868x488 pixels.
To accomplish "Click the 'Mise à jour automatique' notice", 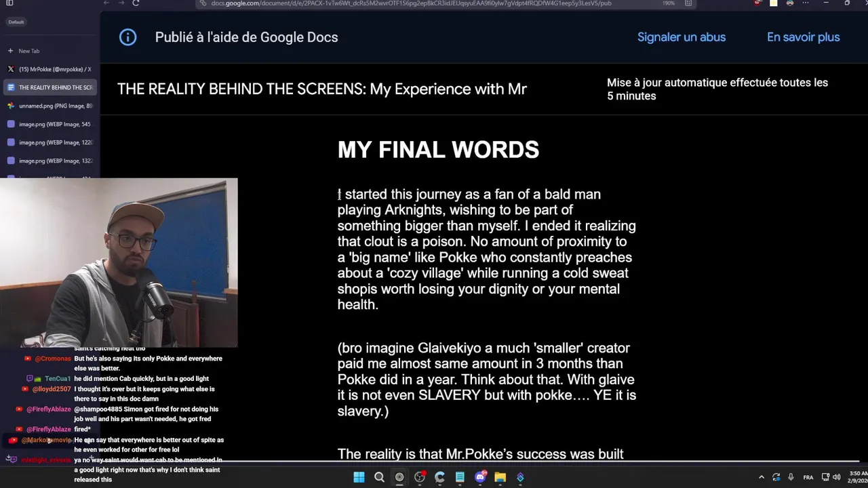I will [717, 89].
